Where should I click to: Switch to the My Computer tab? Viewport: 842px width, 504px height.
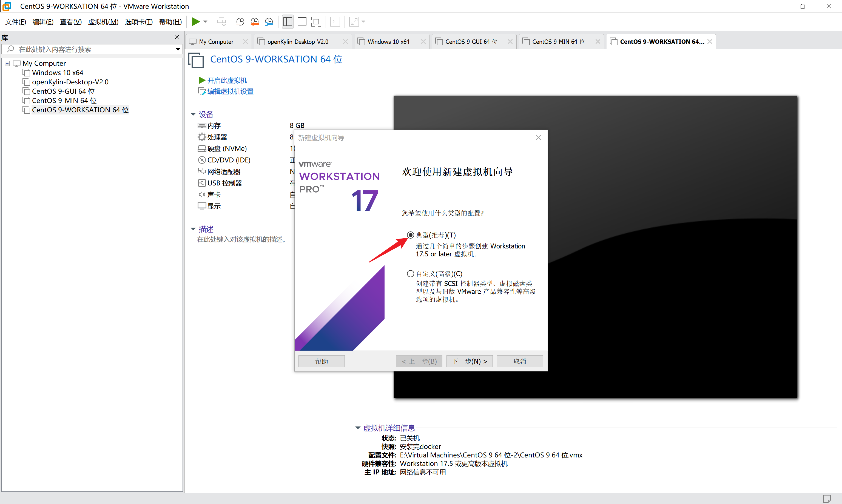click(x=216, y=41)
